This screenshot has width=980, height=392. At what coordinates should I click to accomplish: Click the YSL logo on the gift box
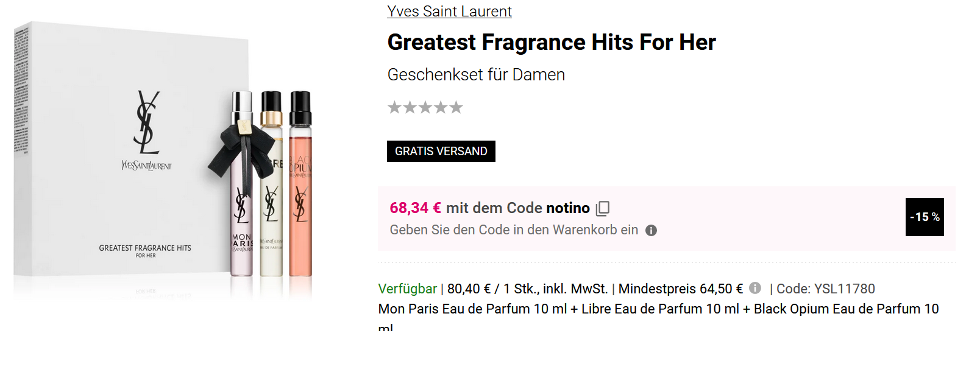pos(146,122)
